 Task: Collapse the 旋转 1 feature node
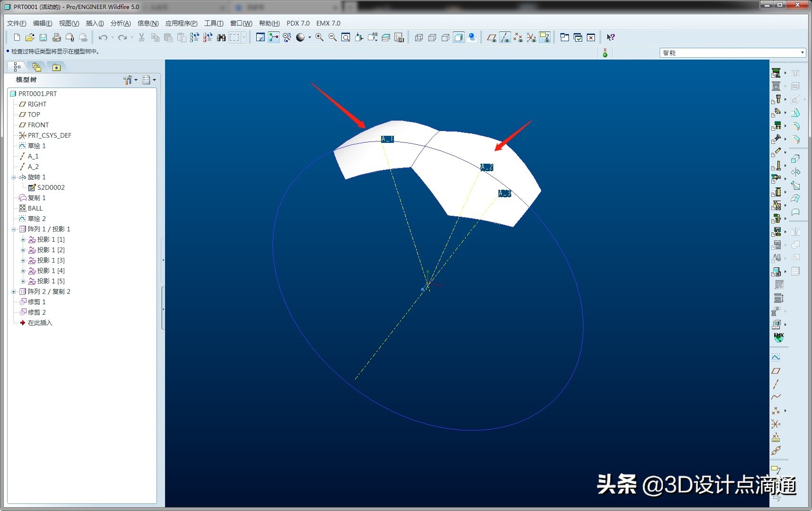[13, 176]
